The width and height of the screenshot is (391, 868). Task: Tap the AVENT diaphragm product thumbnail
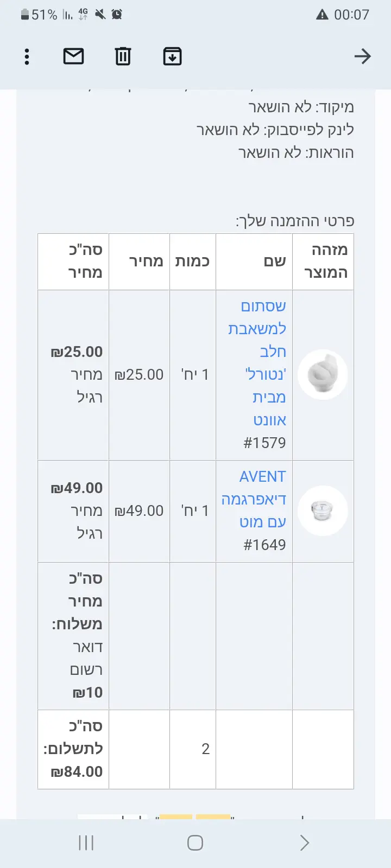coord(323,510)
